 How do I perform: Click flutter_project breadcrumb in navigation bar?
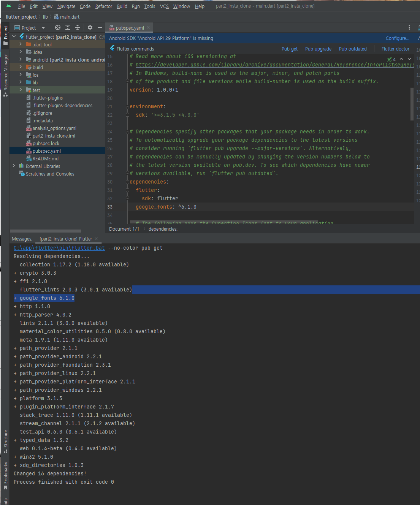[21, 17]
